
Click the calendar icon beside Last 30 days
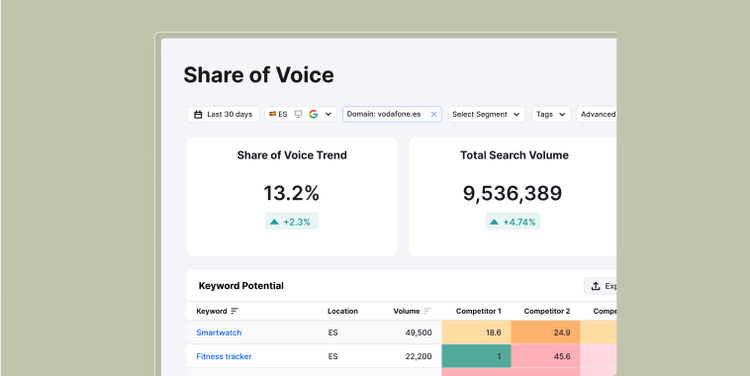point(198,114)
